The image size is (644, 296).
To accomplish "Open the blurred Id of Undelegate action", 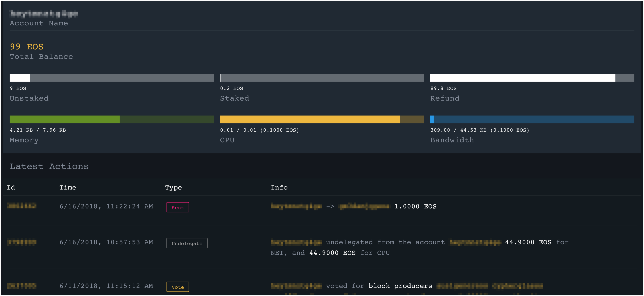I will 21,242.
